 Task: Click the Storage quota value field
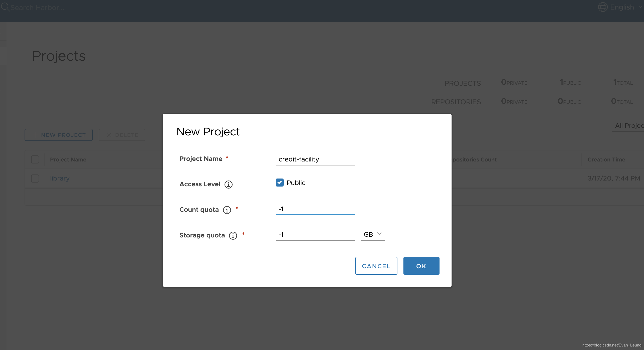315,234
